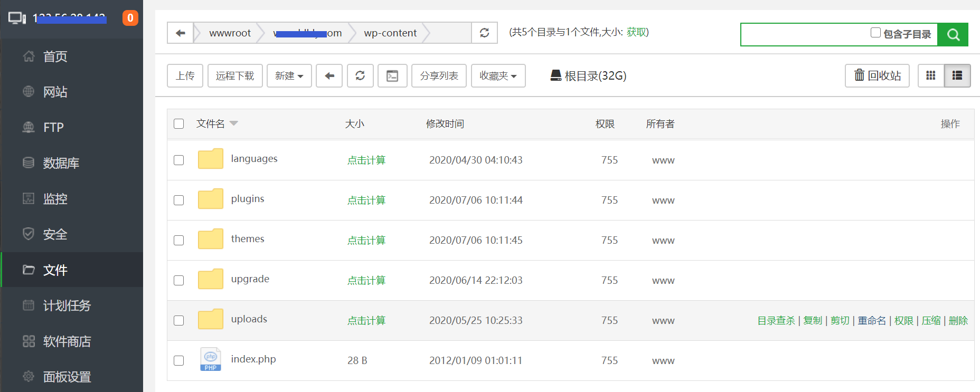Select the uploads folder checkbox
The height and width of the screenshot is (392, 980).
point(179,320)
